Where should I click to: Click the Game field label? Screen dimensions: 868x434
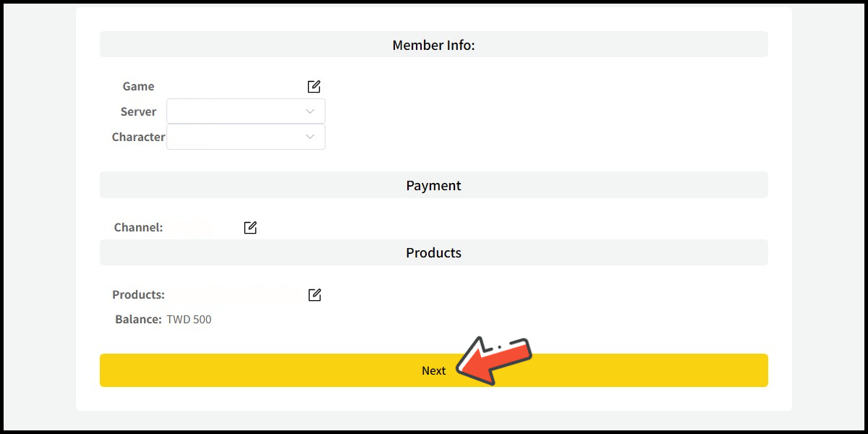coord(138,87)
